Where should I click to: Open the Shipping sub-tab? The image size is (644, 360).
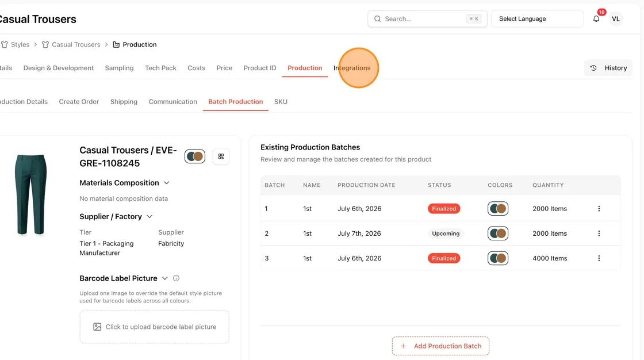pyautogui.click(x=124, y=102)
